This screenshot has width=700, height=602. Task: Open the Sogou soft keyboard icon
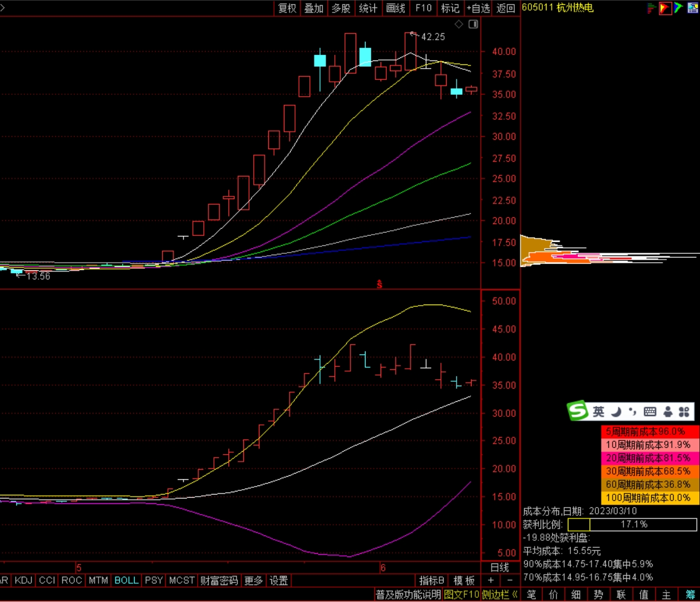(x=649, y=412)
